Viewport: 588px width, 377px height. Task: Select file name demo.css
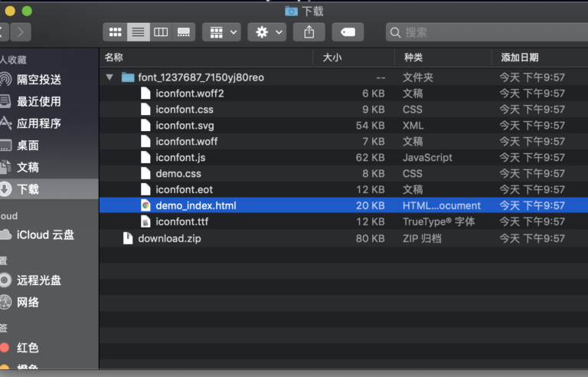pos(178,173)
